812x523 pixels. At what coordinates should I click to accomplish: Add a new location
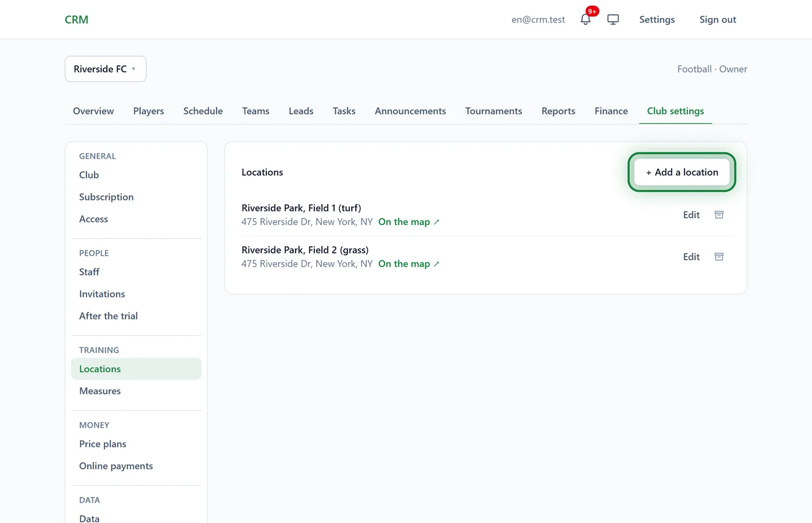pos(682,172)
